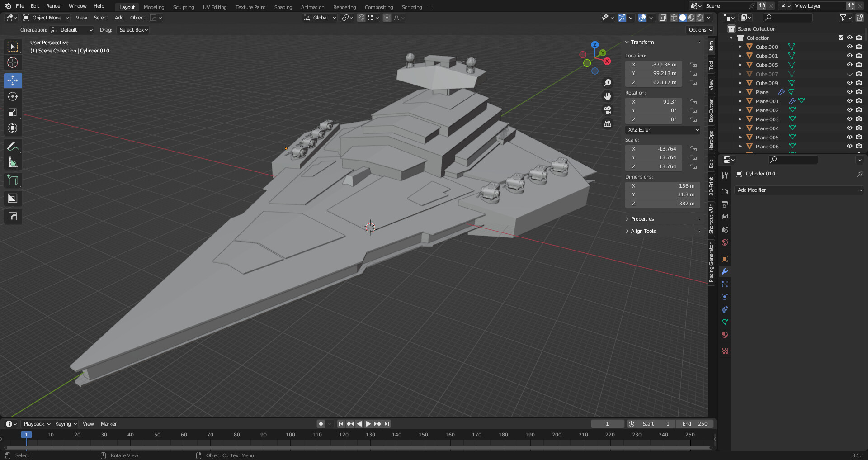Hide Cube.000 in viewport
This screenshot has width=868, height=460.
(x=849, y=47)
